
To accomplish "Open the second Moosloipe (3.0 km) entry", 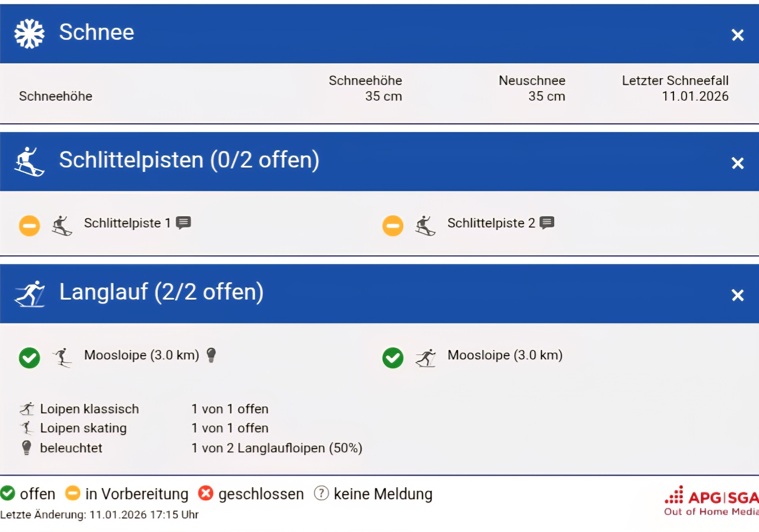I will (505, 355).
